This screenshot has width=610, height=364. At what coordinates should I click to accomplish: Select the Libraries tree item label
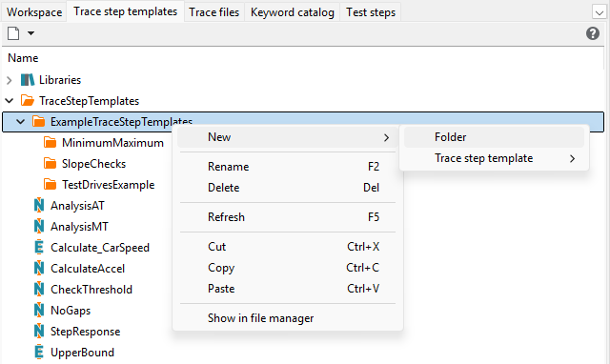60,80
